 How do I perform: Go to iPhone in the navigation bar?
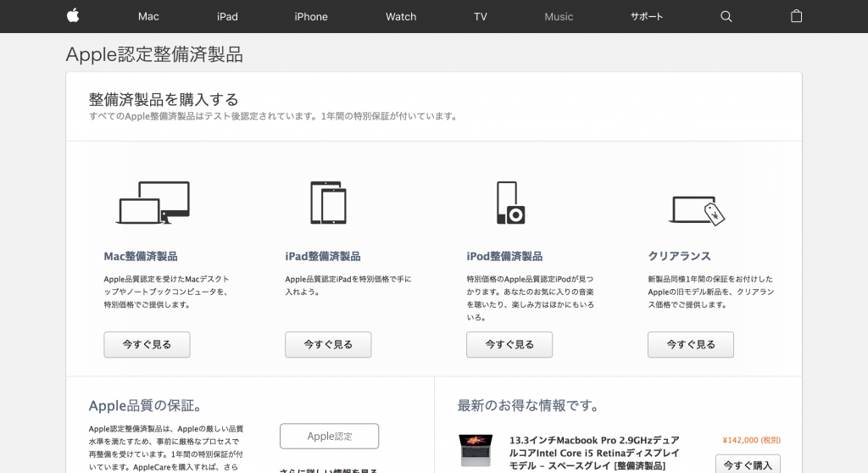(x=311, y=17)
